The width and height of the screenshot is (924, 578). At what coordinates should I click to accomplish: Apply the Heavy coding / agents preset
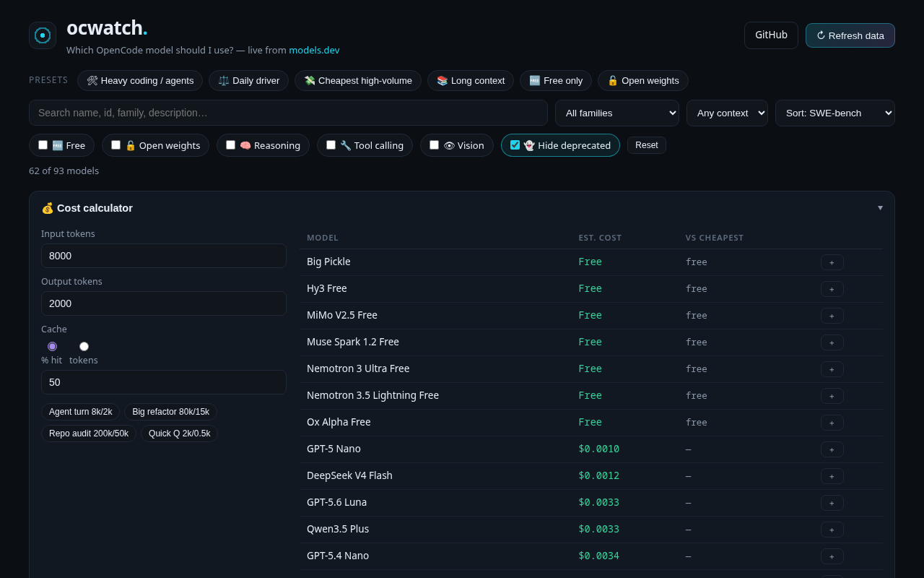140,80
